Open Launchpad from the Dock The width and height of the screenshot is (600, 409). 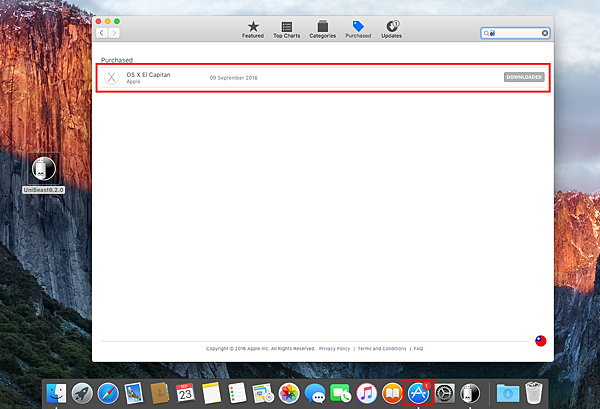coord(82,393)
